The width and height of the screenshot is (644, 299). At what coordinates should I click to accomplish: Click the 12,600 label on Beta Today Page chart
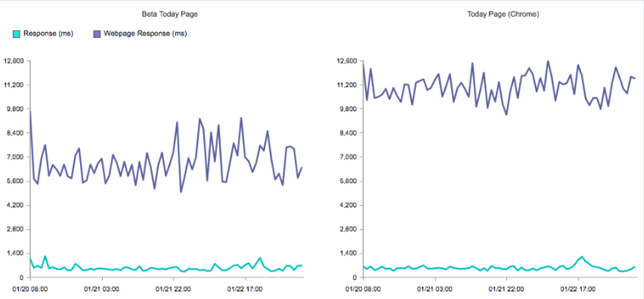(x=14, y=61)
